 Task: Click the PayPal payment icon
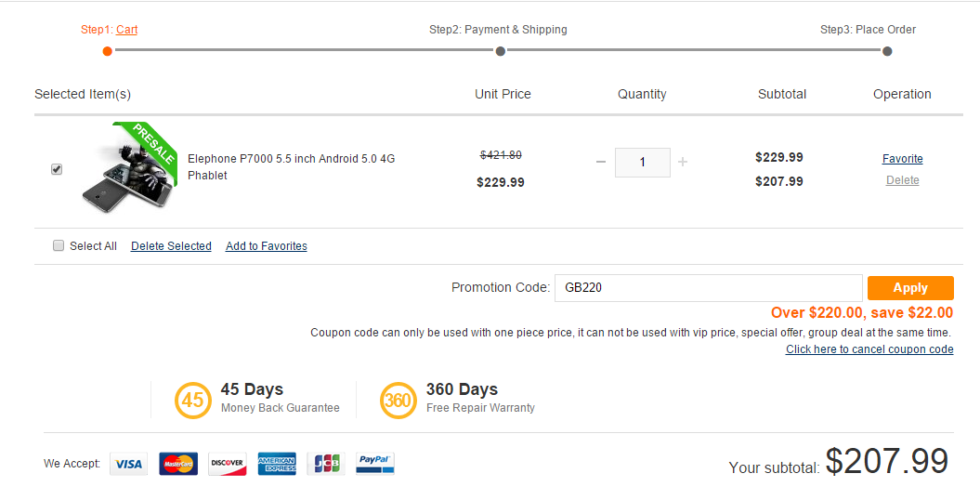[x=375, y=464]
